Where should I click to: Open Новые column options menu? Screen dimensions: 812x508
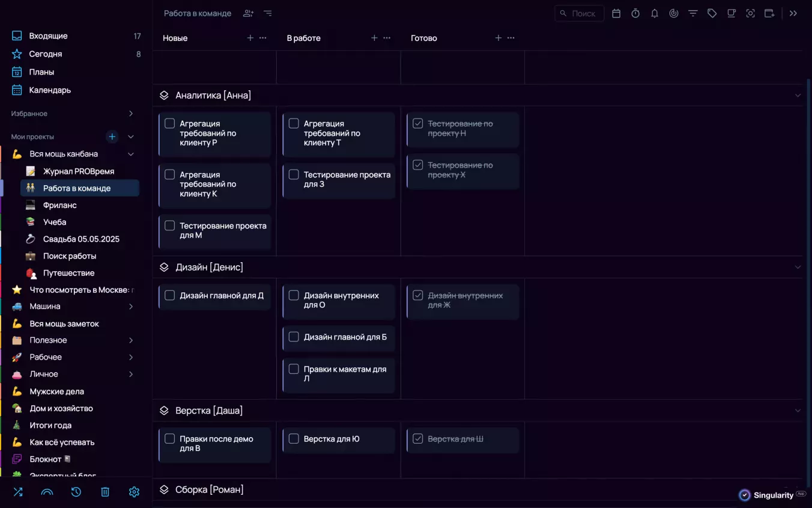pyautogui.click(x=263, y=38)
